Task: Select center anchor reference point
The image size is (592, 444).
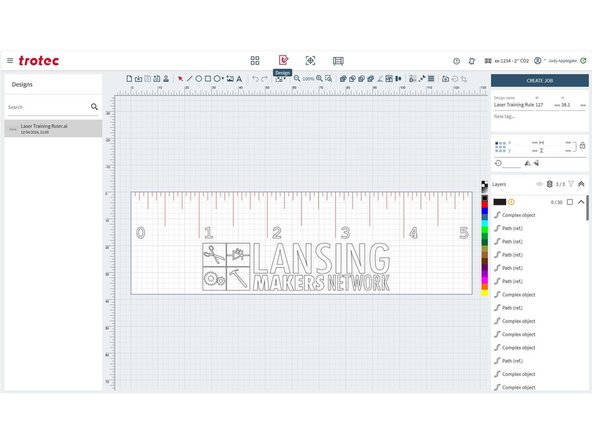Action: [x=500, y=147]
